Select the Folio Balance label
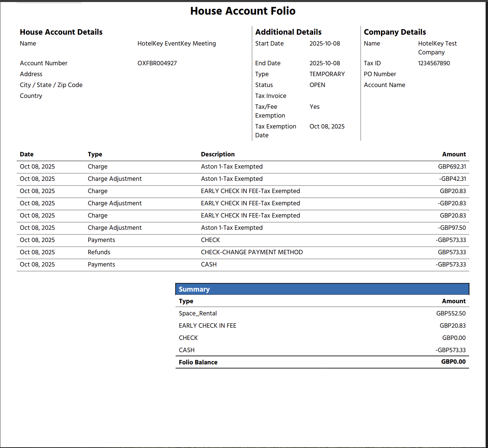 [198, 362]
